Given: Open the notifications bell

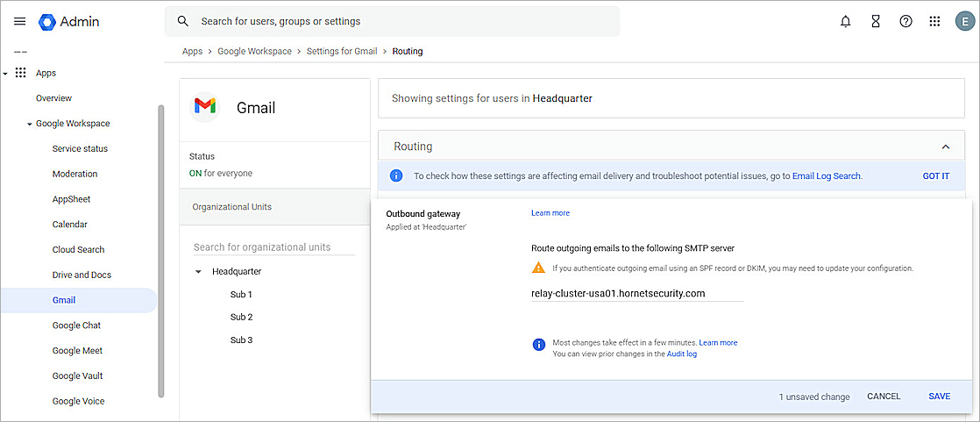Looking at the screenshot, I should tap(845, 21).
